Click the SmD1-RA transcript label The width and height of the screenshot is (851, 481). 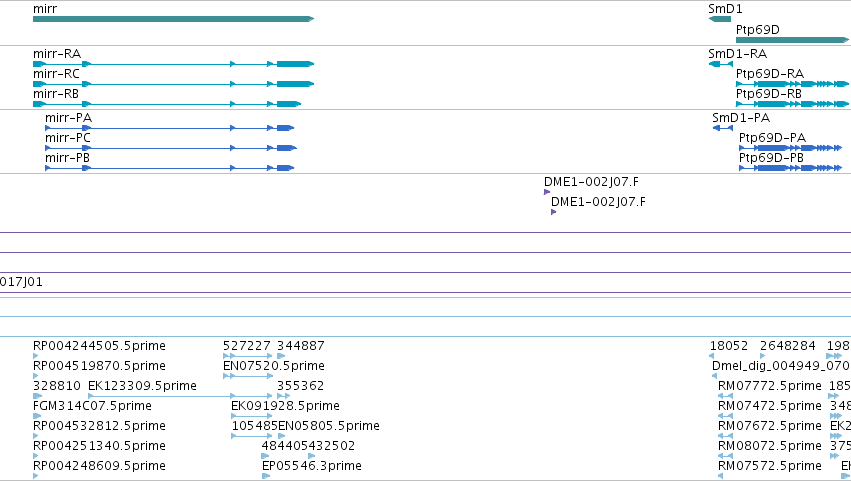click(x=738, y=54)
